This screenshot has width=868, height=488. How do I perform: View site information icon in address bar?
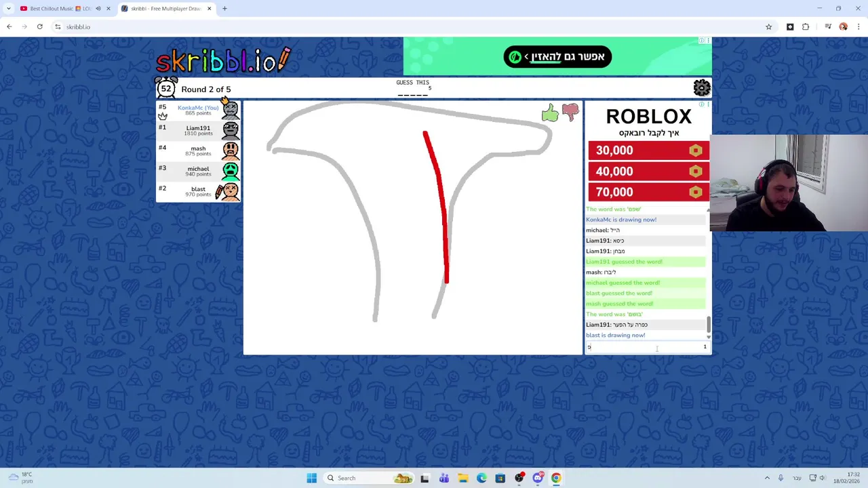click(x=58, y=26)
